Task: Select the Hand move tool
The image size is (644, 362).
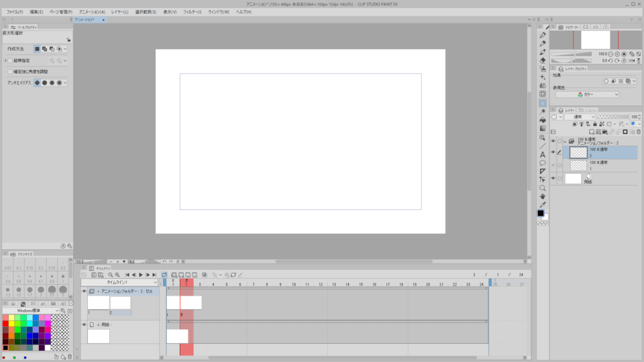Action: [x=543, y=196]
